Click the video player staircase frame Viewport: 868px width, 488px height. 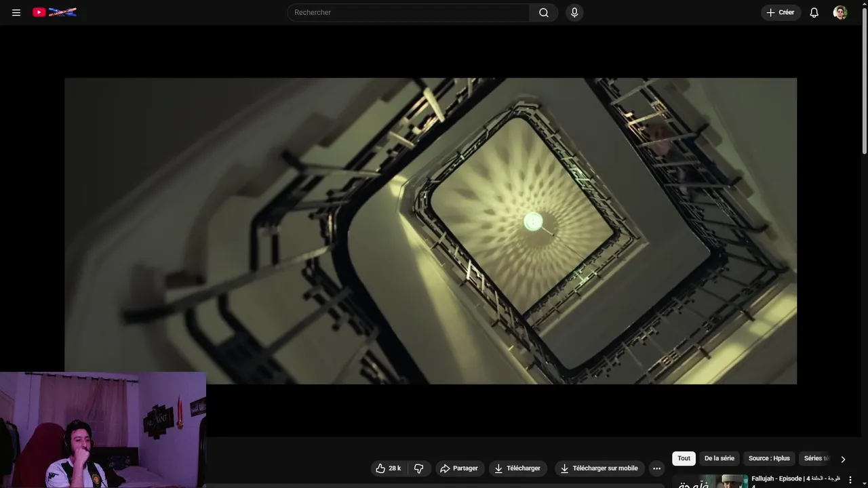tap(431, 230)
